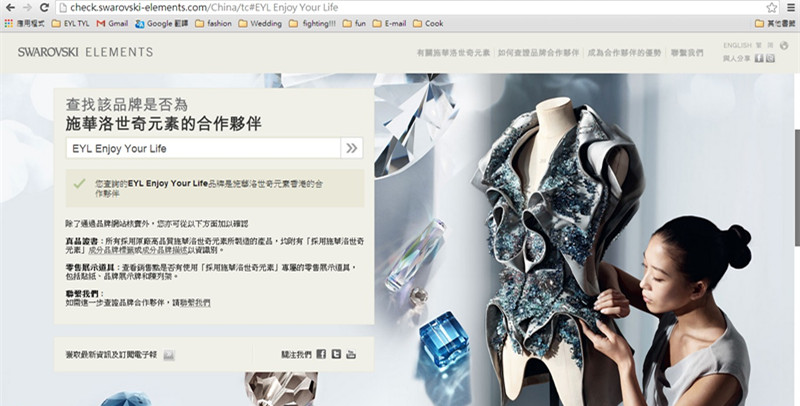This screenshot has width=800, height=406.
Task: Open the EYL TYL bookmark folder
Action: [x=70, y=23]
